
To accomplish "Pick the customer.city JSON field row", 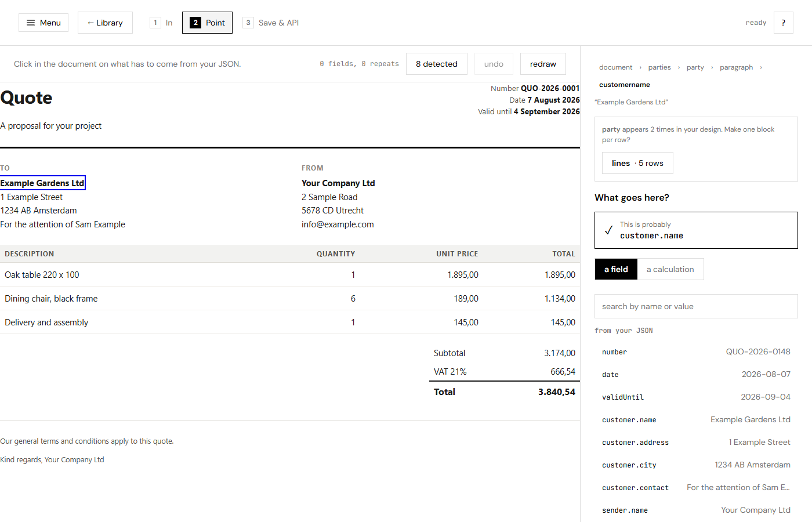I will click(x=696, y=465).
